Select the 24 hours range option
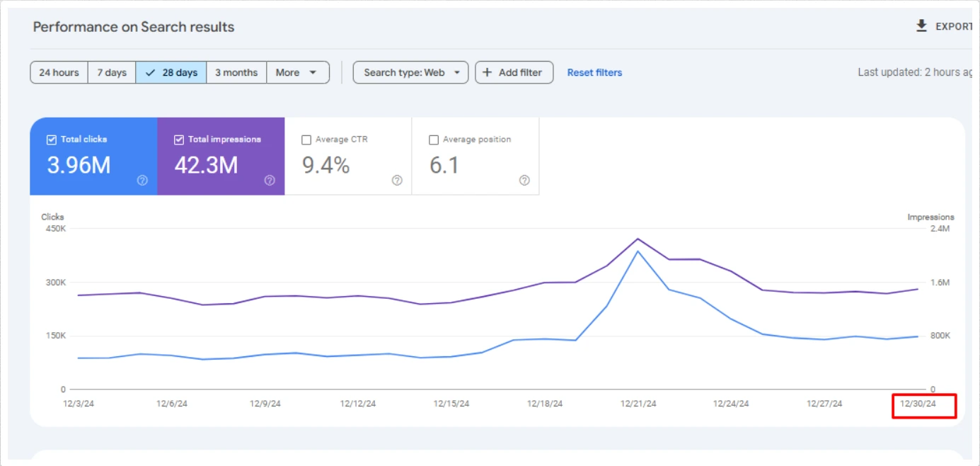Viewport: 980px width, 466px height. click(x=59, y=72)
